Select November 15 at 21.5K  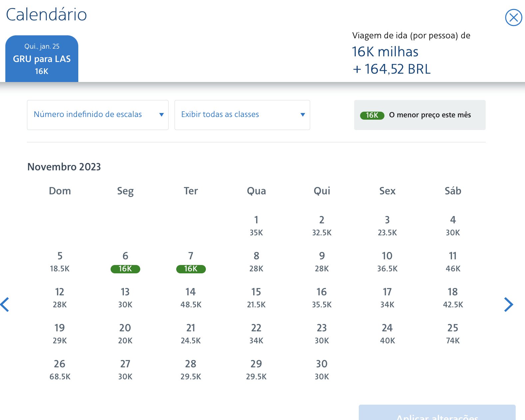pos(256,298)
